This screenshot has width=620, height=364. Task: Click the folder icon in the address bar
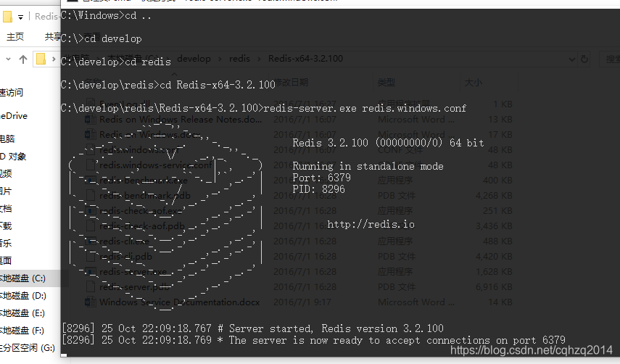pos(41,59)
